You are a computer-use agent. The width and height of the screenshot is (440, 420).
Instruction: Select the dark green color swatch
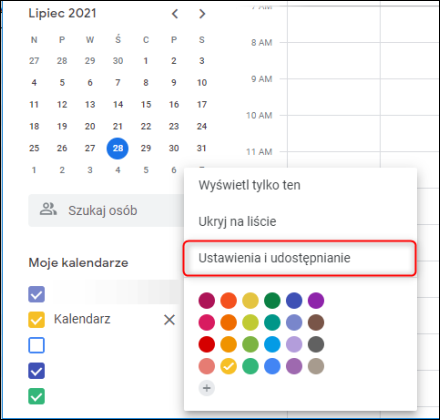[272, 300]
